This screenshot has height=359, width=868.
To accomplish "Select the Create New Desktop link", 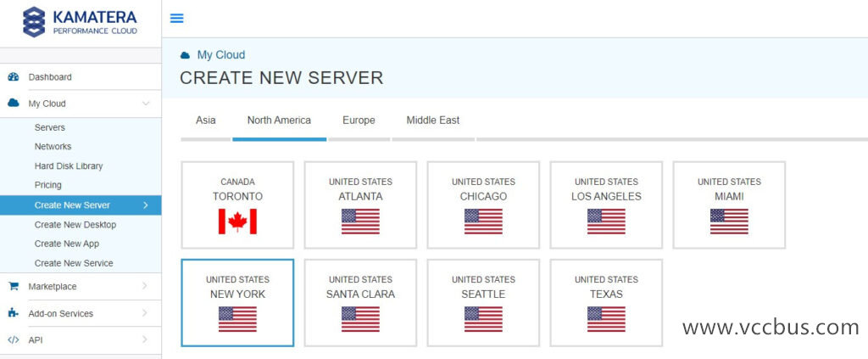I will (75, 225).
